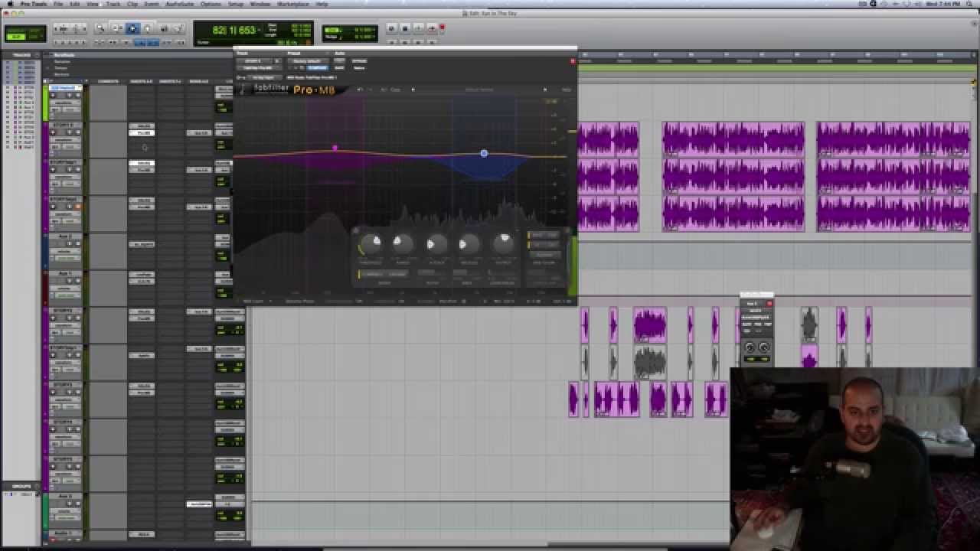This screenshot has height=551, width=980.
Task: Open the Marketplace menu
Action: click(292, 4)
